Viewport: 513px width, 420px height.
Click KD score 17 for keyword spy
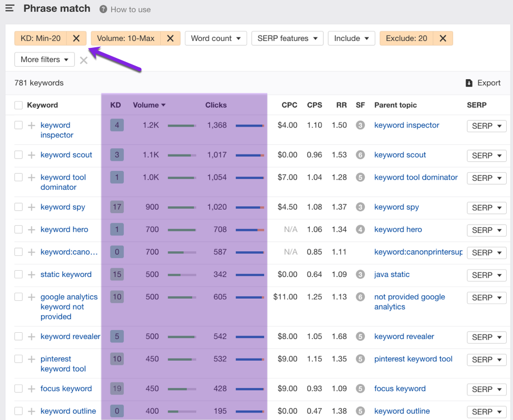pos(117,207)
